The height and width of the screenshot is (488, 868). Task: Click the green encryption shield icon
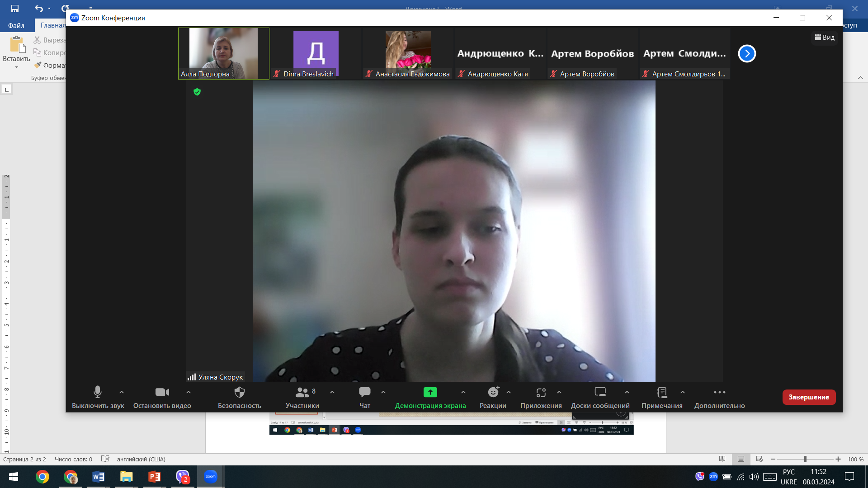tap(197, 92)
